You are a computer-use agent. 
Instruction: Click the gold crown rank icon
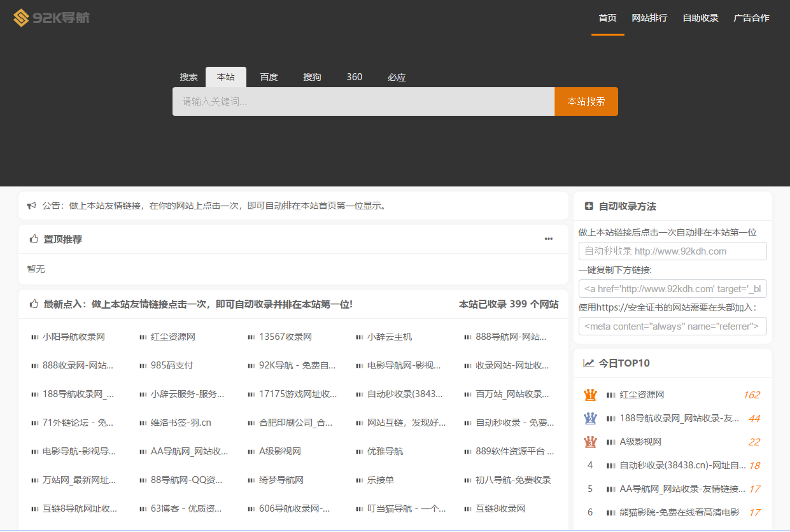(x=590, y=395)
